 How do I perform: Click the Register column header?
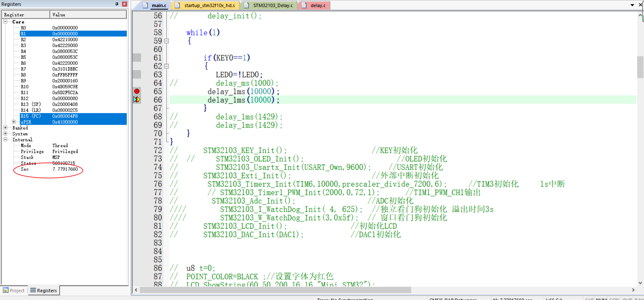tap(26, 15)
